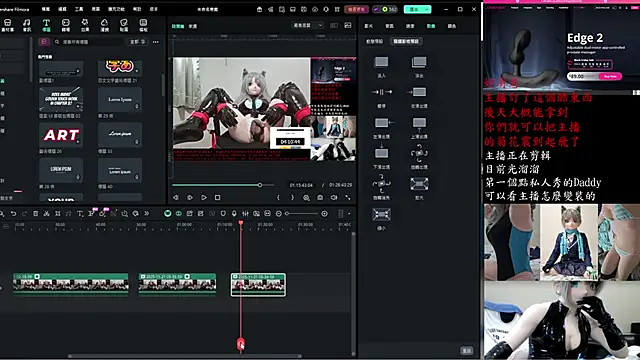Switch to the first properties tab in right panel
Image resolution: width=640 pixels, height=360 pixels.
pos(369,26)
